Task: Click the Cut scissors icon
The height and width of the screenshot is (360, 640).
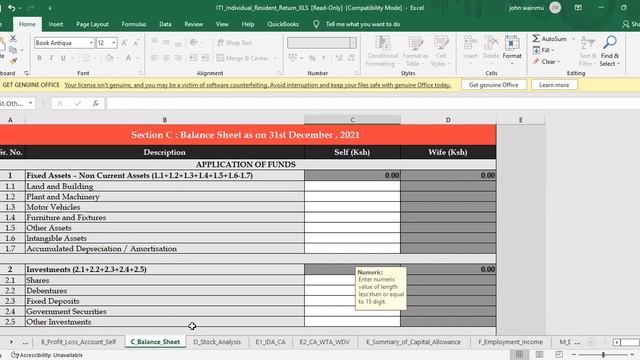Action: pos(13,39)
